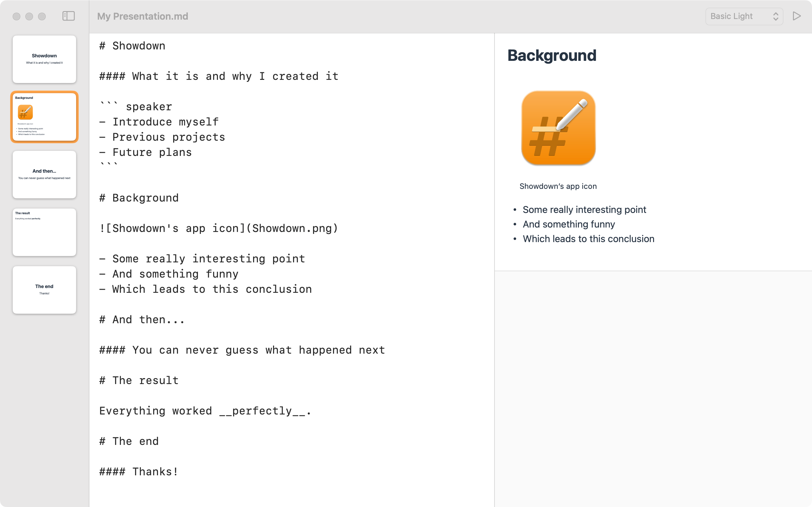Jump to 'The end' slide thumbnail

(44, 290)
